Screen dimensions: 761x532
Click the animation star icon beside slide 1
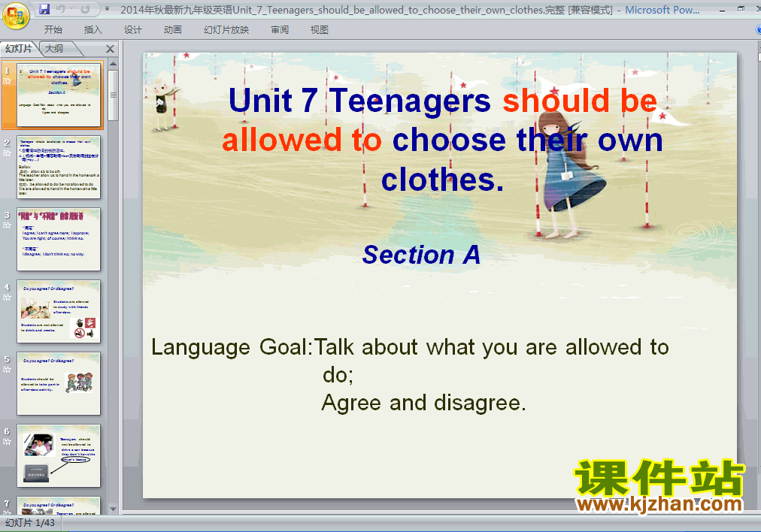click(7, 81)
